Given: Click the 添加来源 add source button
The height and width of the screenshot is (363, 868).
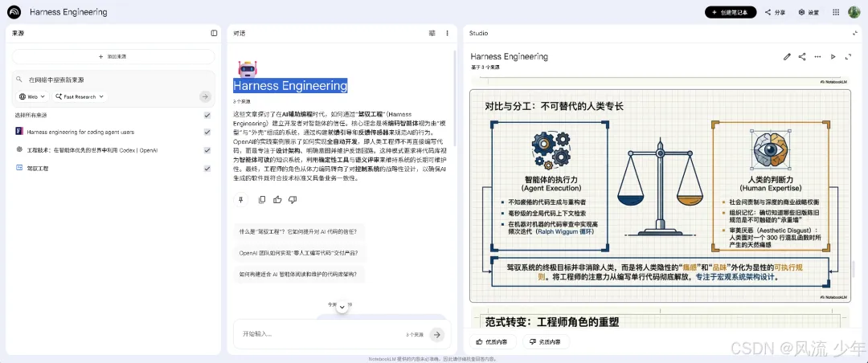Looking at the screenshot, I should (x=113, y=56).
